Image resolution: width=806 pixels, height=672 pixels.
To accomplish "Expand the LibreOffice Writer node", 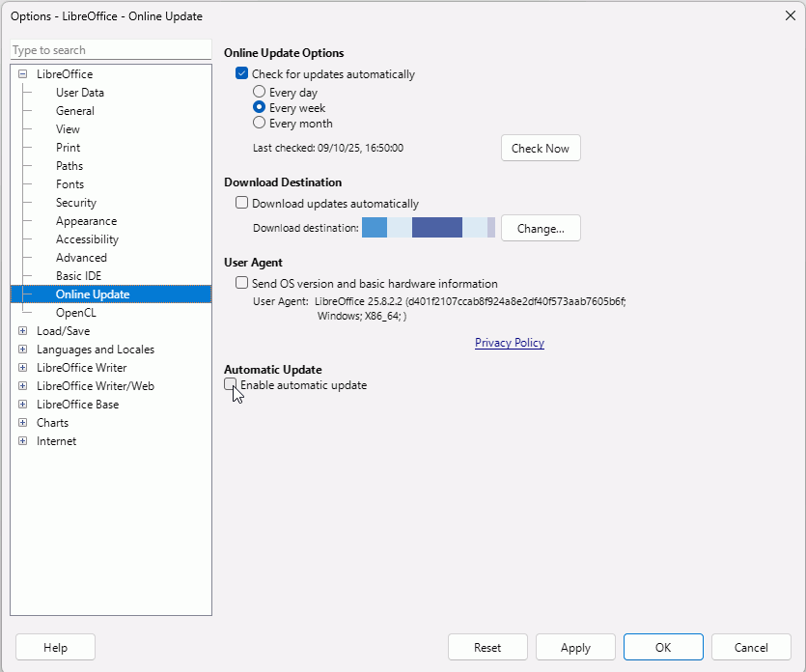I will pyautogui.click(x=23, y=368).
